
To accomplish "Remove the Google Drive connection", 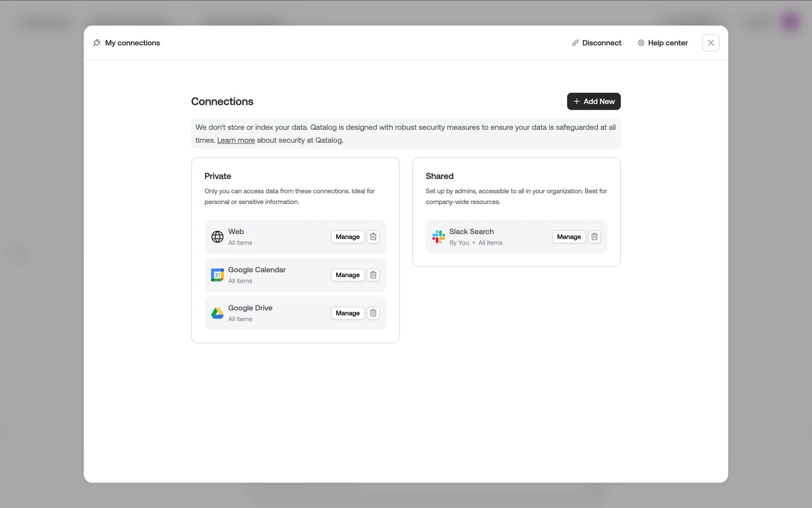I will pyautogui.click(x=373, y=313).
